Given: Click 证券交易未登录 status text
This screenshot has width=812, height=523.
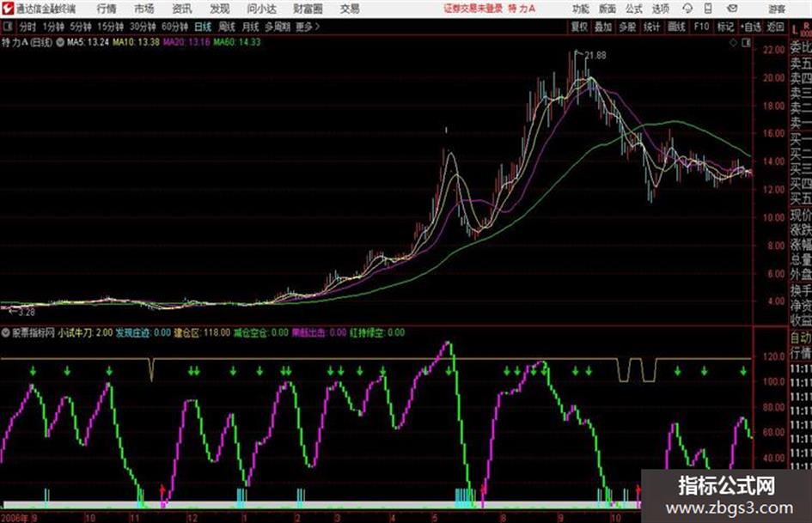Looking at the screenshot, I should coord(473,9).
